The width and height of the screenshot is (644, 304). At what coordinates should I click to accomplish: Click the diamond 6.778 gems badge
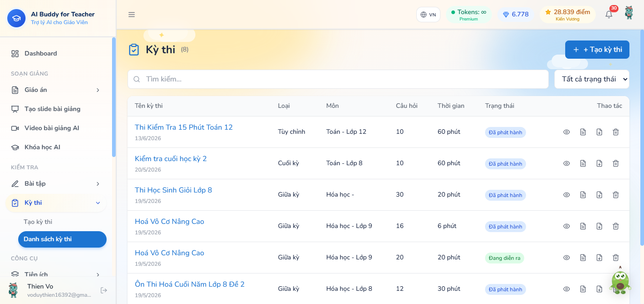pyautogui.click(x=516, y=15)
